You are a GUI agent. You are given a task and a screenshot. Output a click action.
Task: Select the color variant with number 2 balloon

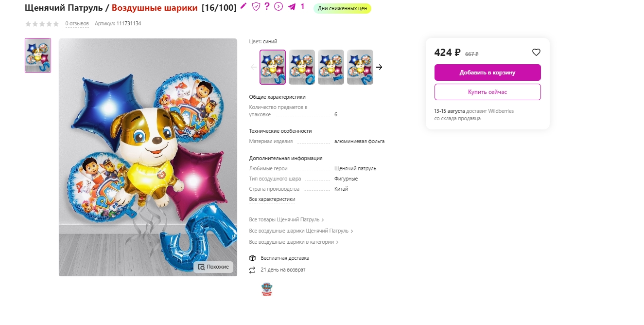pos(360,67)
